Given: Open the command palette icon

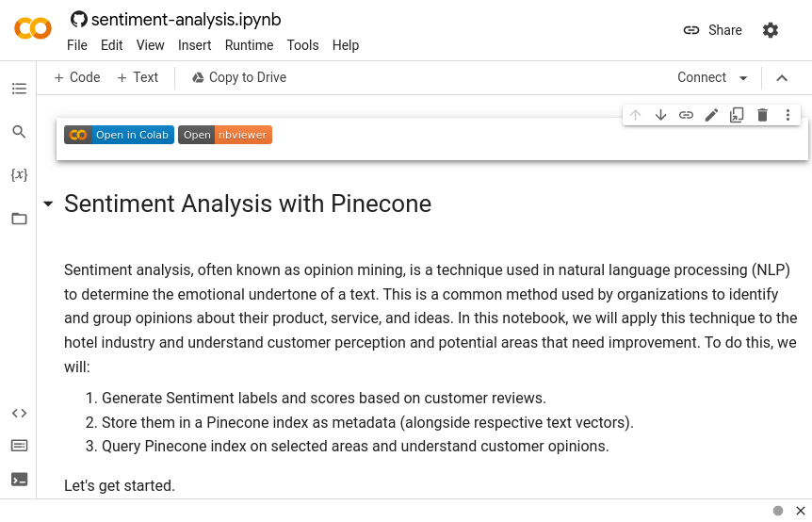Looking at the screenshot, I should [x=19, y=446].
